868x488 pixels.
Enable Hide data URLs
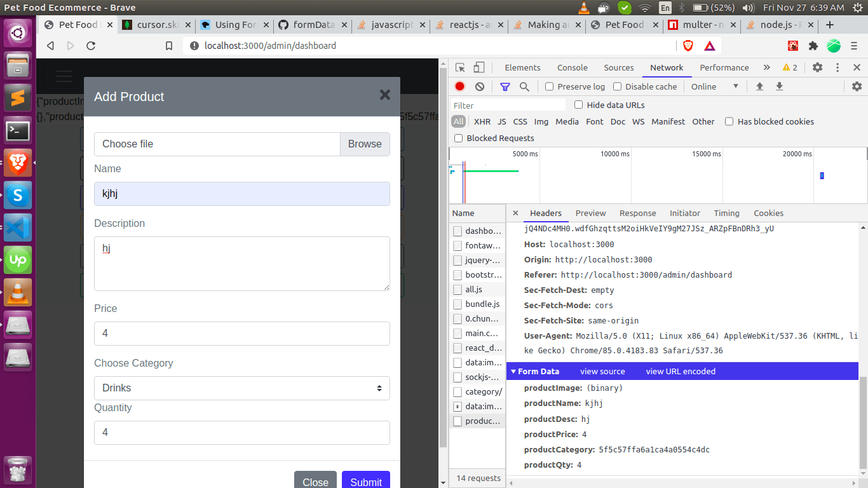pyautogui.click(x=578, y=105)
